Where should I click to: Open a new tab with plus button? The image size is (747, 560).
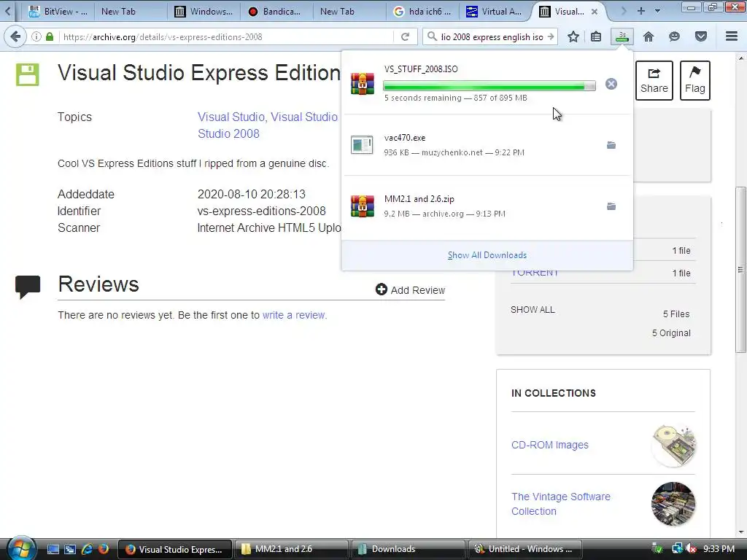(x=640, y=10)
